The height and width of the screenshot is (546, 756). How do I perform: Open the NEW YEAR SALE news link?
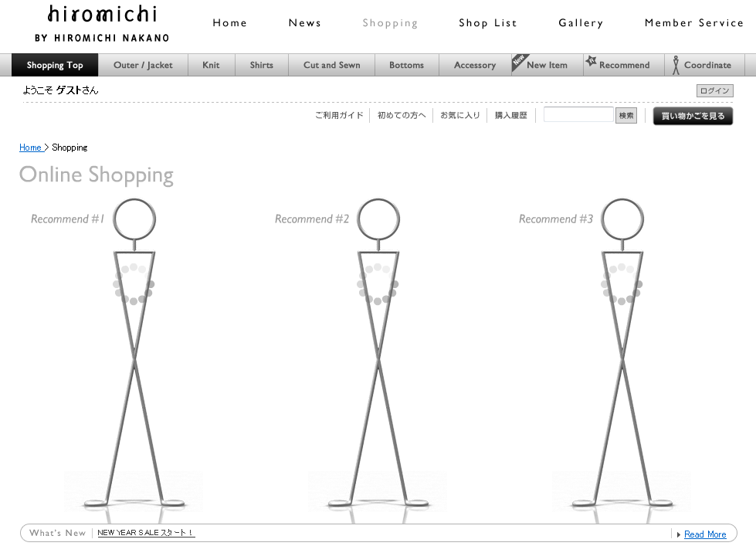pos(146,533)
